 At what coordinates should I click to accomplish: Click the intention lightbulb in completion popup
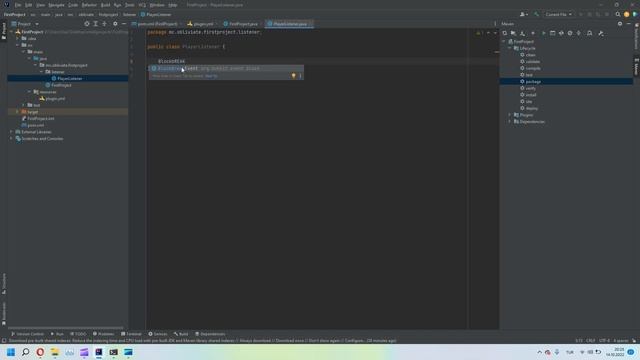pos(293,76)
